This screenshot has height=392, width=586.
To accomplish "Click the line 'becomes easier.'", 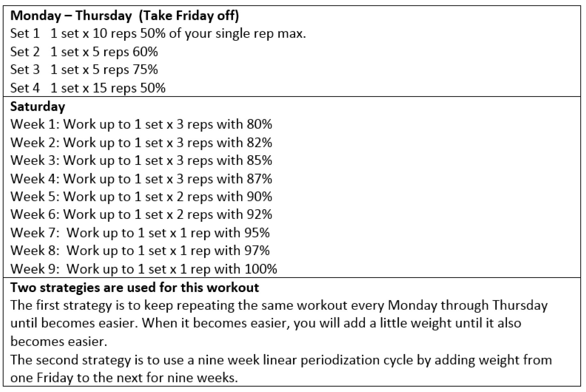I will click(59, 342).
